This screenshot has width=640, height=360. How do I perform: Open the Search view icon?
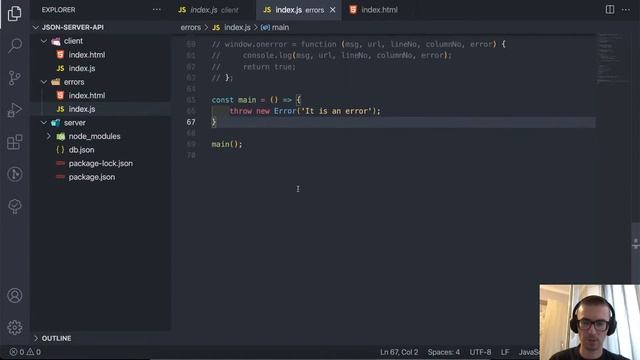[x=15, y=45]
